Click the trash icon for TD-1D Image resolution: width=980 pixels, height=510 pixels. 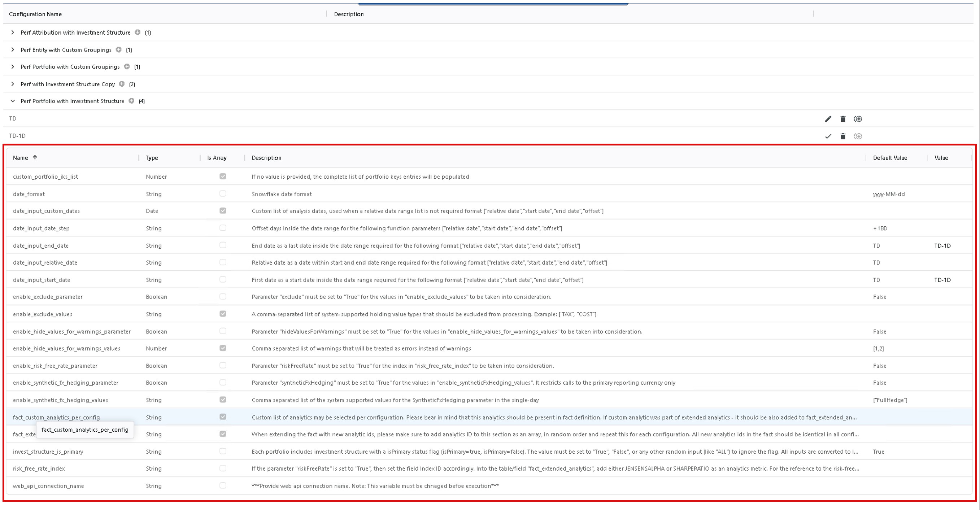(x=843, y=136)
